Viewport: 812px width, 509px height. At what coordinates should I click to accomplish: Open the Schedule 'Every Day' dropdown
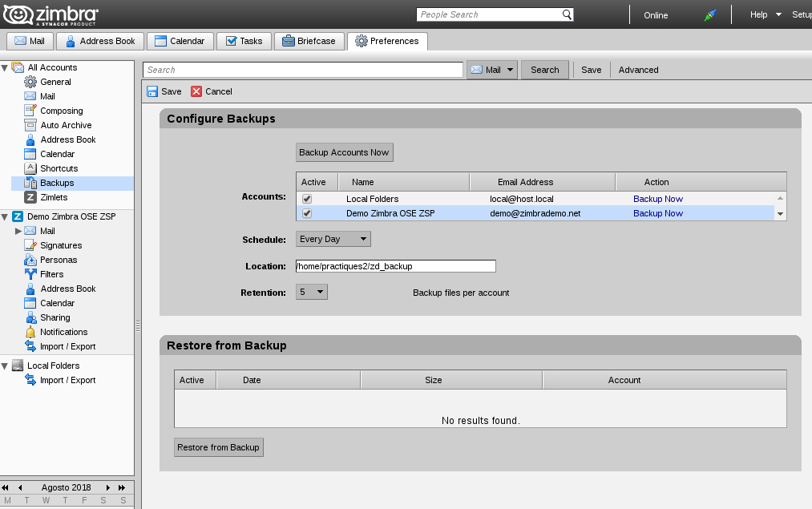(333, 239)
